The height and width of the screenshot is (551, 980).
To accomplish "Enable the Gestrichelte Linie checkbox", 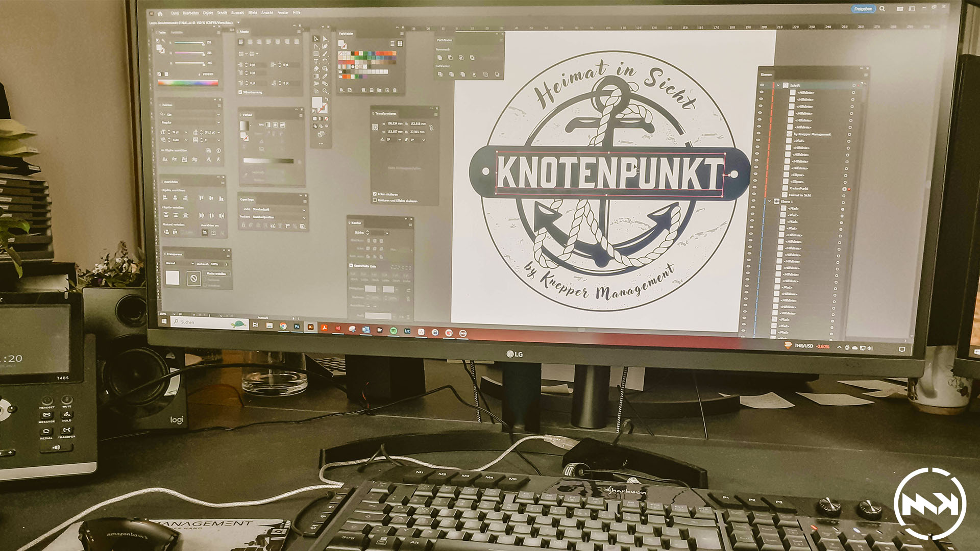I will (x=351, y=266).
